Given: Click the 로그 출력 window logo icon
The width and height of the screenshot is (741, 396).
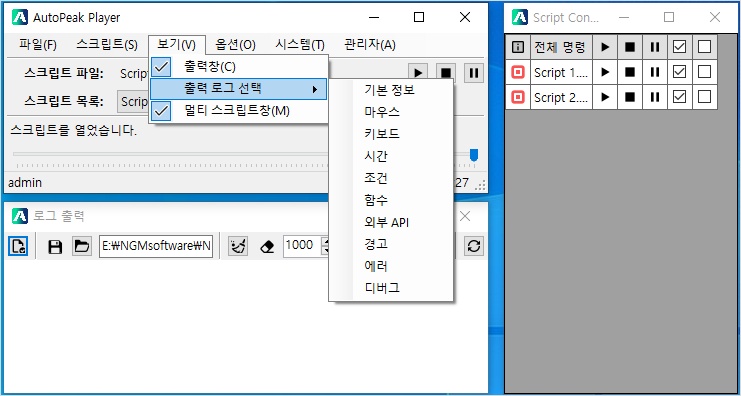Looking at the screenshot, I should (x=20, y=216).
